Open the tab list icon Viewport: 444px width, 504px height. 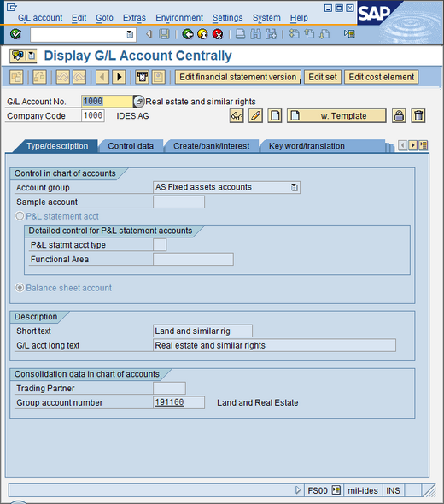(424, 145)
